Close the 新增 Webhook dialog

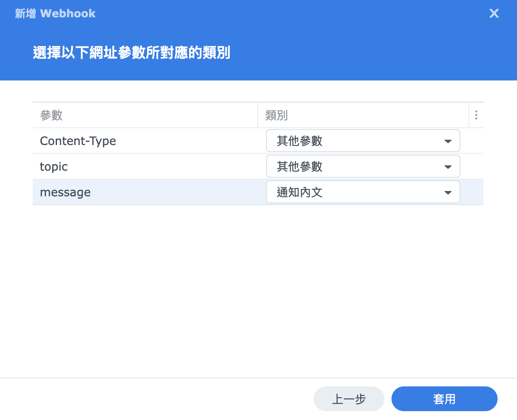pyautogui.click(x=494, y=14)
